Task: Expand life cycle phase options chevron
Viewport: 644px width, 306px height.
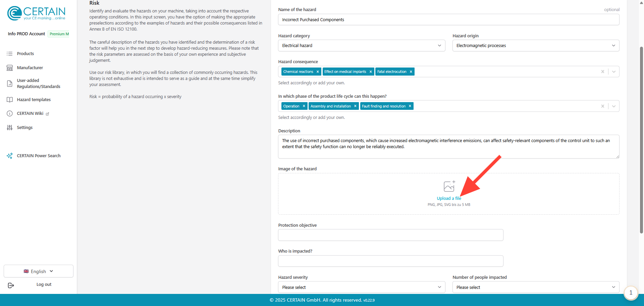Action: (x=614, y=106)
